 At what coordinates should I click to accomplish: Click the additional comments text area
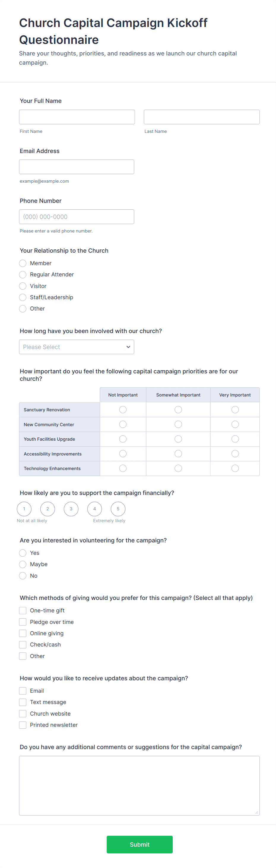pyautogui.click(x=139, y=786)
